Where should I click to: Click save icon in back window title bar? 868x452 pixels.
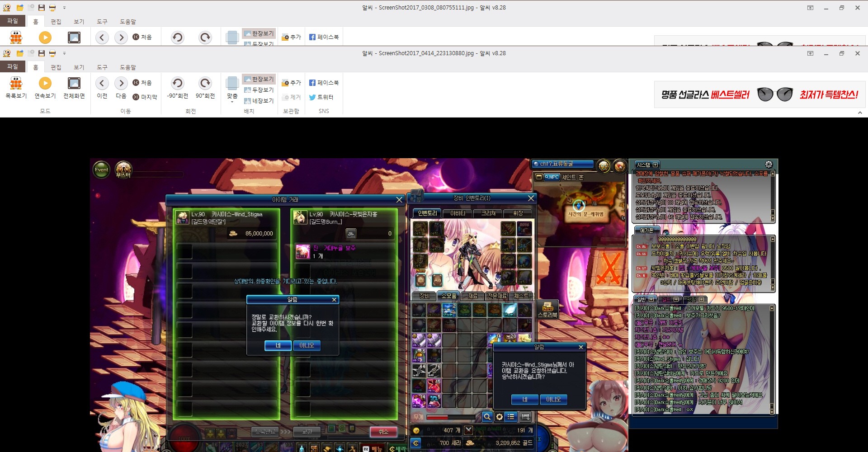[42, 8]
